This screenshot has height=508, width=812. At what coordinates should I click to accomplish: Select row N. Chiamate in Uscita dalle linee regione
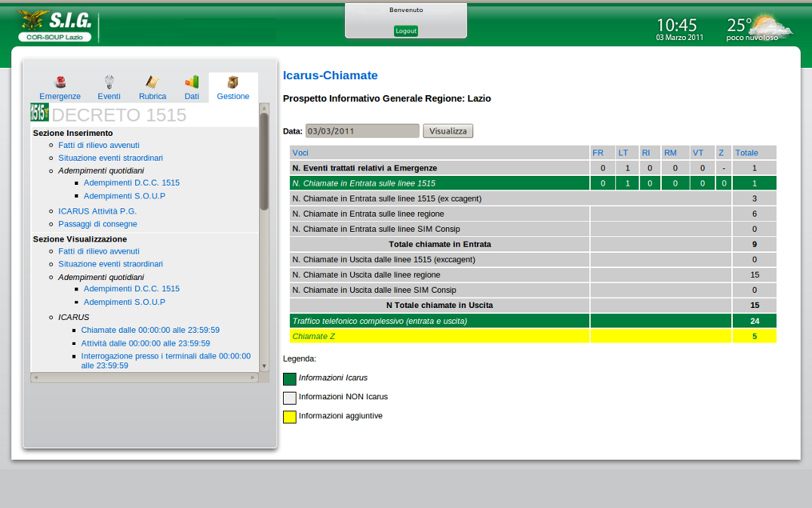[533, 275]
